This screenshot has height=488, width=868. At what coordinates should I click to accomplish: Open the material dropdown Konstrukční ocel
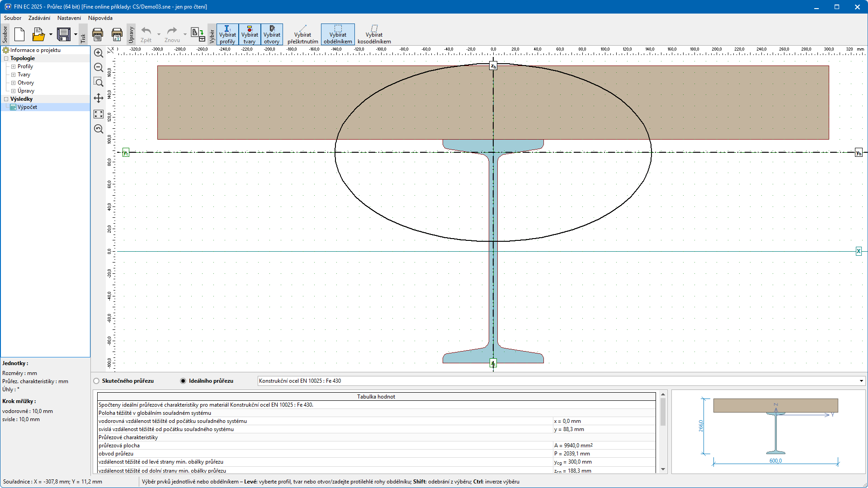[x=861, y=381]
